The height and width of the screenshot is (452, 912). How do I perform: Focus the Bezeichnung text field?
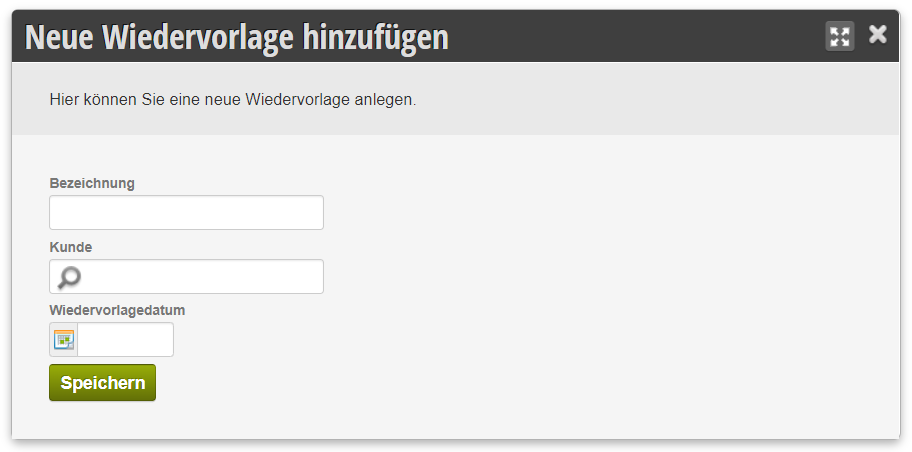pos(186,212)
